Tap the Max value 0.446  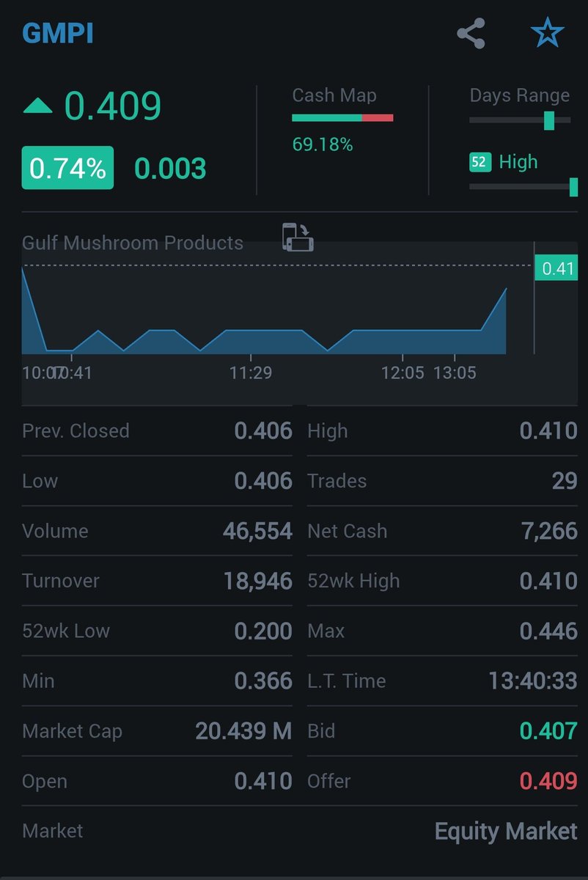coord(548,631)
